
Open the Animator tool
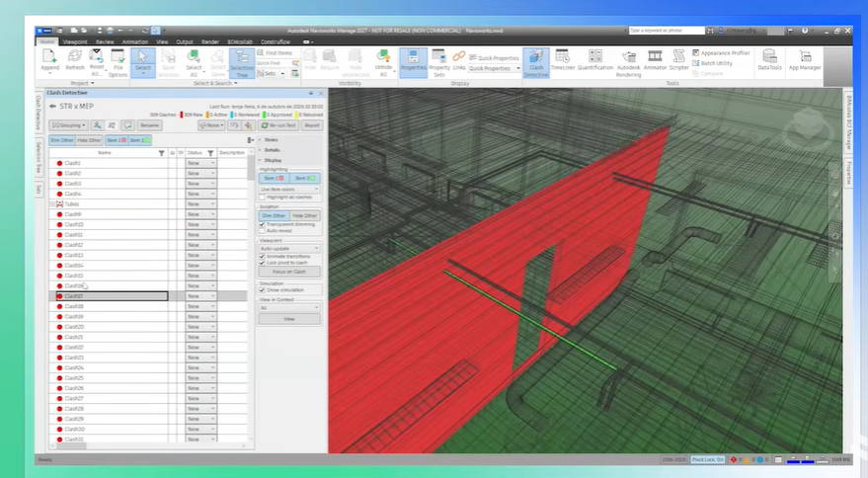pyautogui.click(x=655, y=60)
